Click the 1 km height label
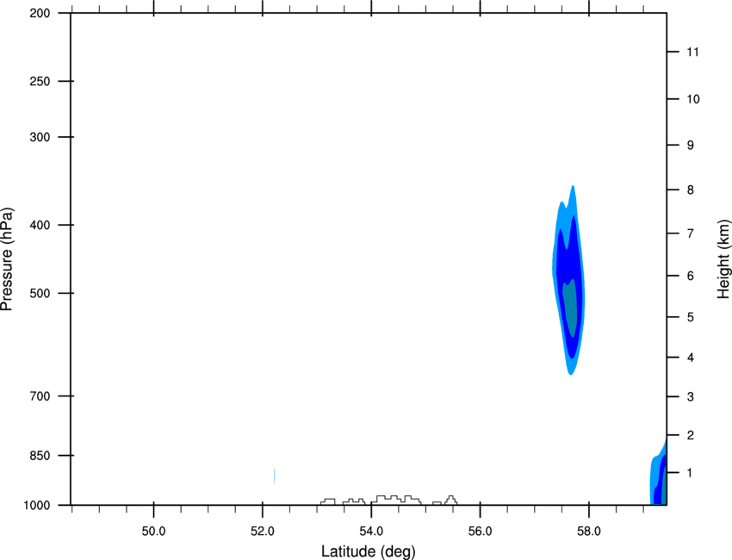 pyautogui.click(x=691, y=473)
